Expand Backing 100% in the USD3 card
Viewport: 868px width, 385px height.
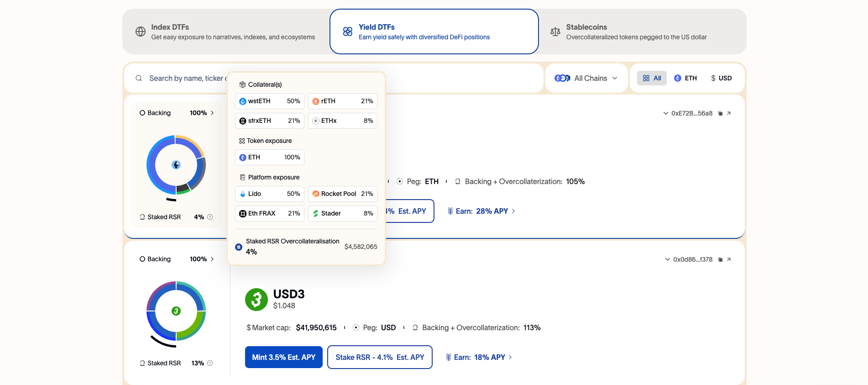click(x=177, y=259)
